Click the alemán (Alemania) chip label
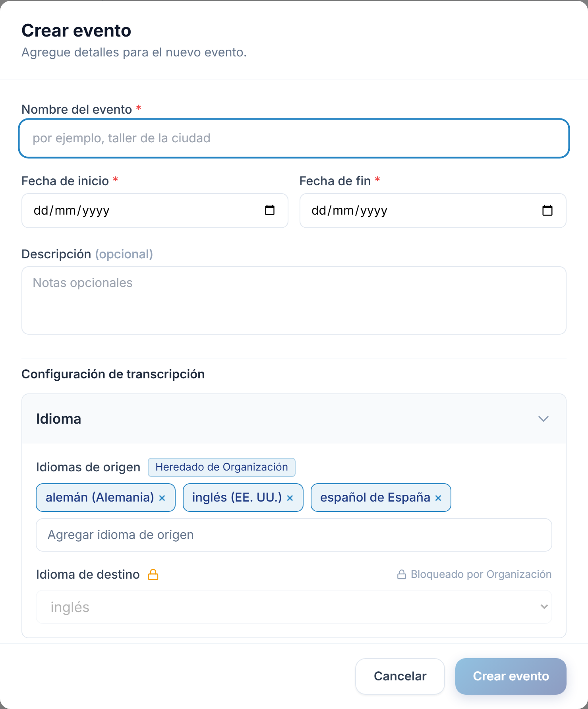The width and height of the screenshot is (588, 709). (100, 498)
